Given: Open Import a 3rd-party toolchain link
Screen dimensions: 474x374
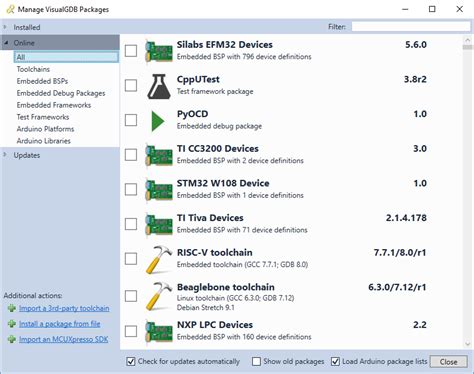Looking at the screenshot, I should tap(64, 308).
